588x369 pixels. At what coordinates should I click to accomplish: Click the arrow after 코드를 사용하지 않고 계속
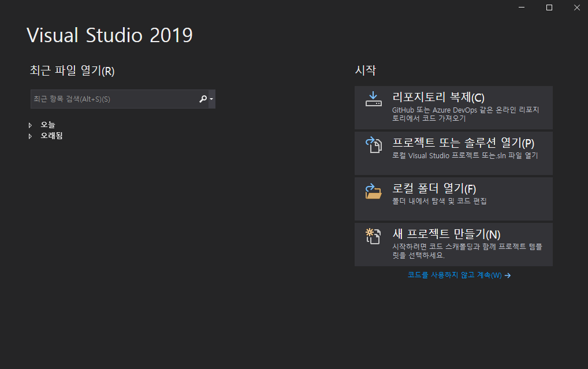coord(508,275)
